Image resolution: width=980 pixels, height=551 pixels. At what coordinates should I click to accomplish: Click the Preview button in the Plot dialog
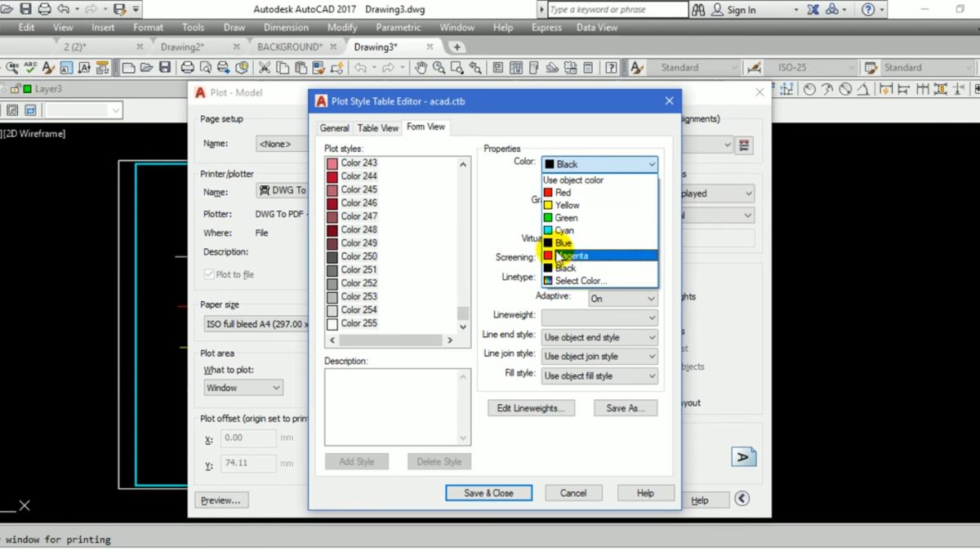pyautogui.click(x=221, y=500)
